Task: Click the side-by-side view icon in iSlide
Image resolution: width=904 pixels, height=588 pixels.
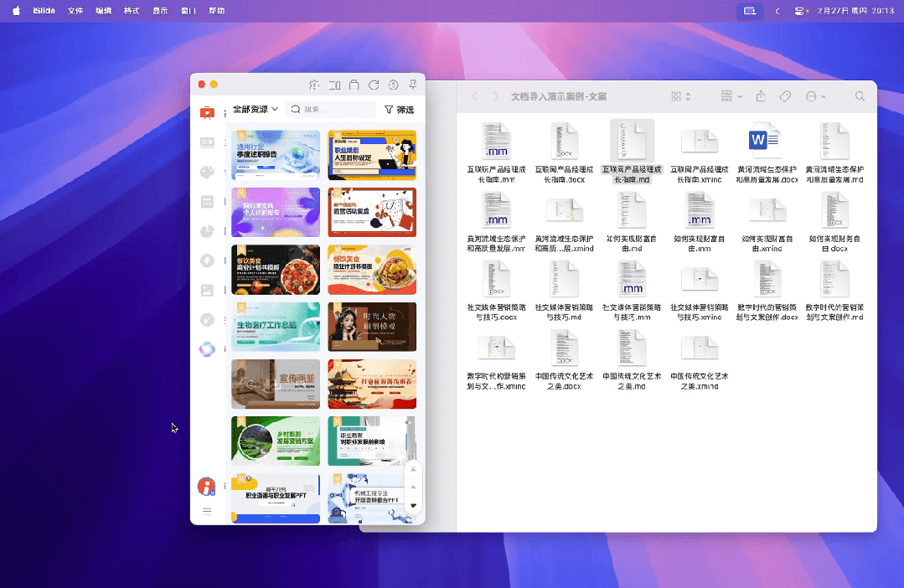Action: click(334, 85)
